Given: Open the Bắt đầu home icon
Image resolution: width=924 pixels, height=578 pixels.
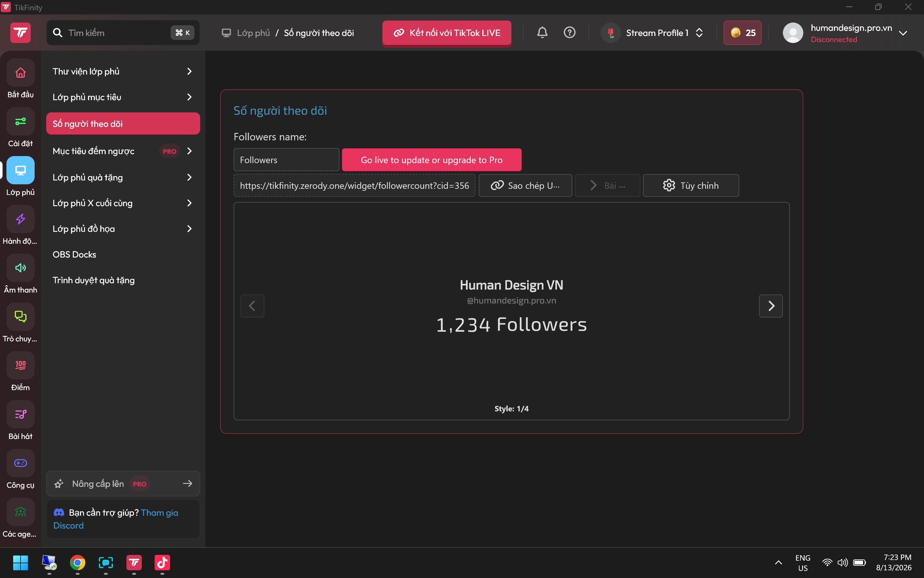Looking at the screenshot, I should (21, 73).
